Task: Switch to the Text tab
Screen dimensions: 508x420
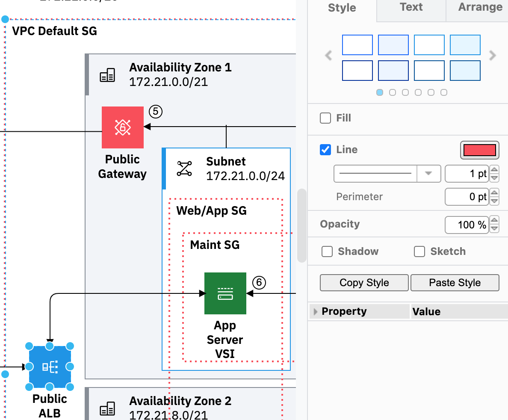Action: point(411,7)
